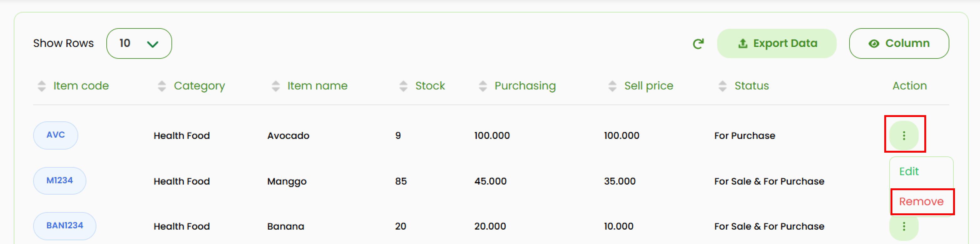Sort table by Sell price
Image resolution: width=980 pixels, height=244 pixels.
click(x=612, y=86)
